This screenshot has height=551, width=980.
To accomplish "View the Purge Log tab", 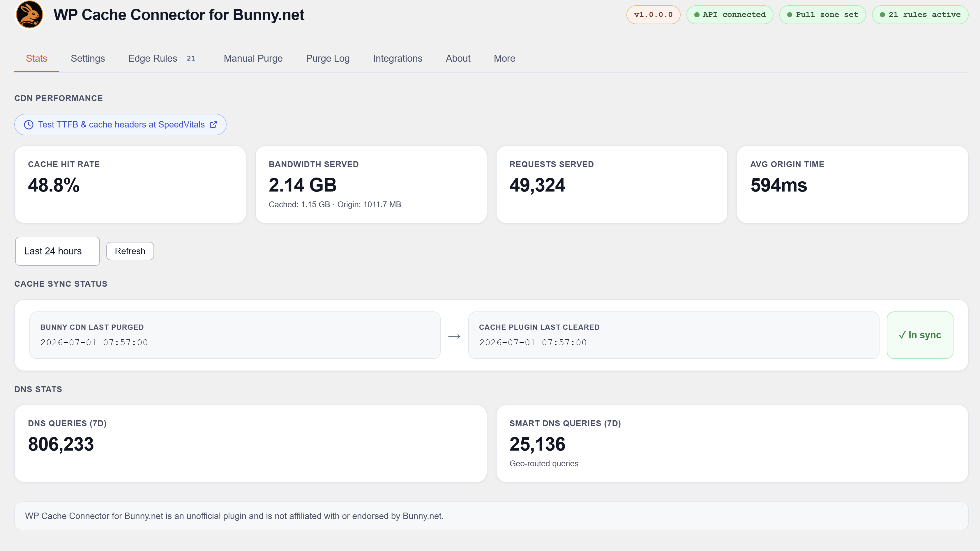I will pyautogui.click(x=328, y=59).
